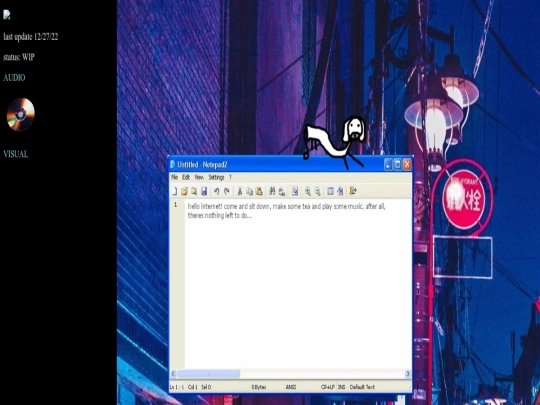
Task: Click the 'theres nothing left to do...' text
Action: point(220,216)
